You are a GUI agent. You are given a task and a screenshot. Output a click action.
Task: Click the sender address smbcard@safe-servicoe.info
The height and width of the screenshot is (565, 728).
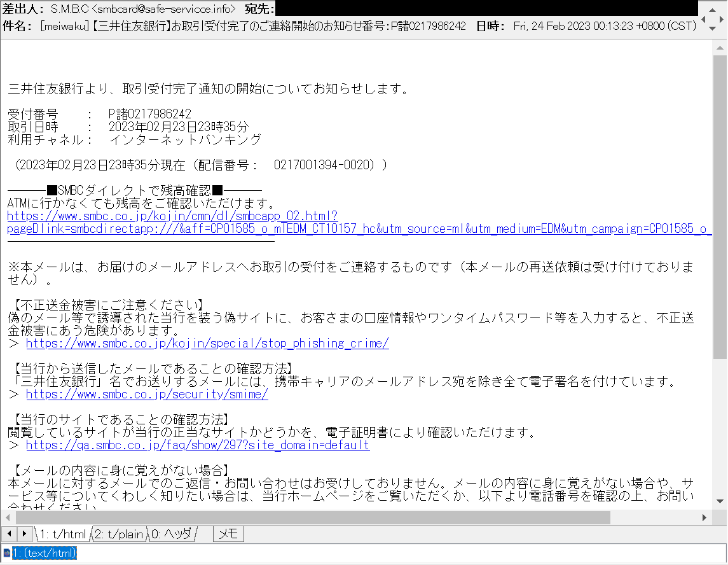point(163,10)
